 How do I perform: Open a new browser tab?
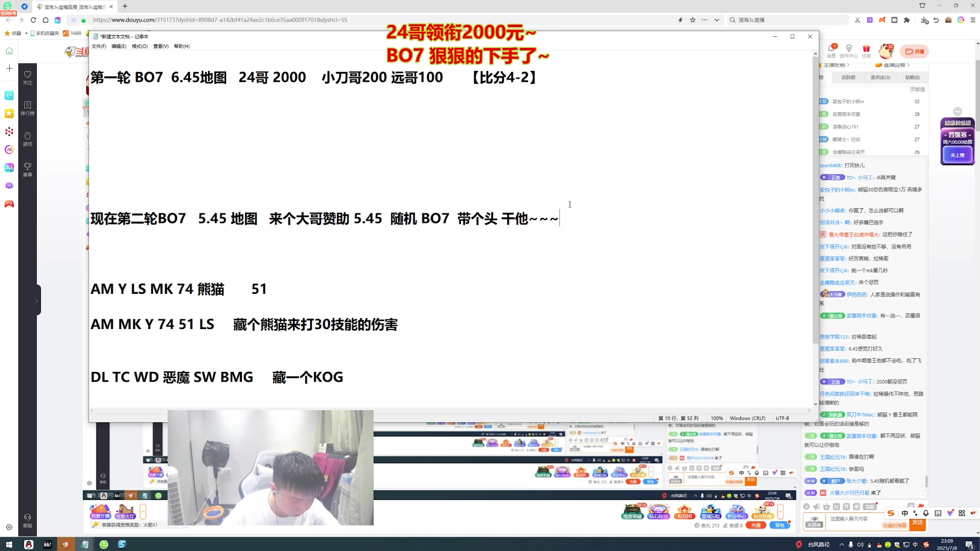pos(125,7)
